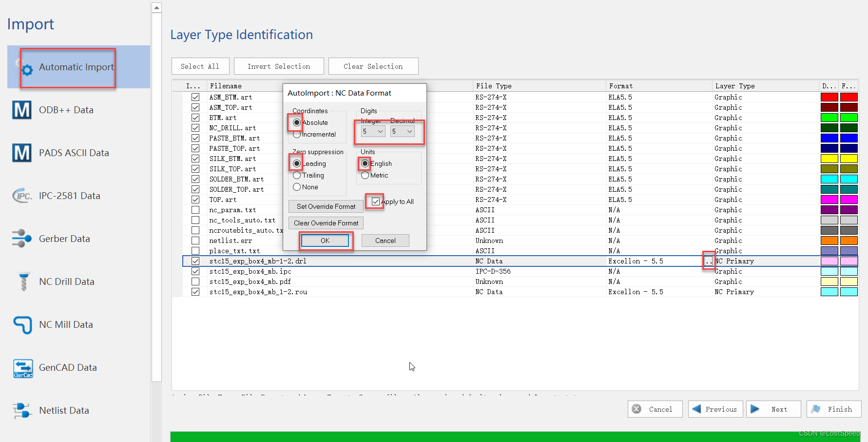This screenshot has width=868, height=442.
Task: Choose the Gerber Data icon
Action: point(22,239)
